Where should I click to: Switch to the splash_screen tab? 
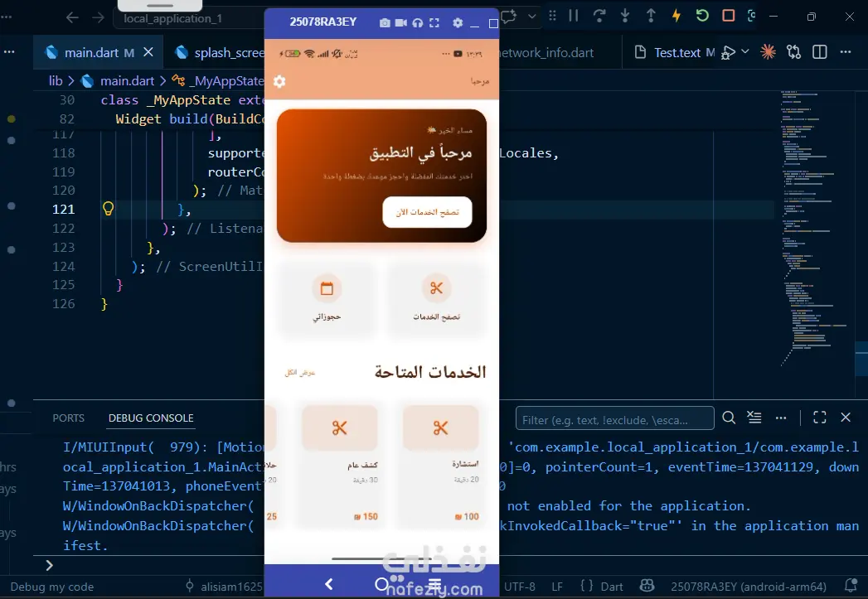pos(219,52)
